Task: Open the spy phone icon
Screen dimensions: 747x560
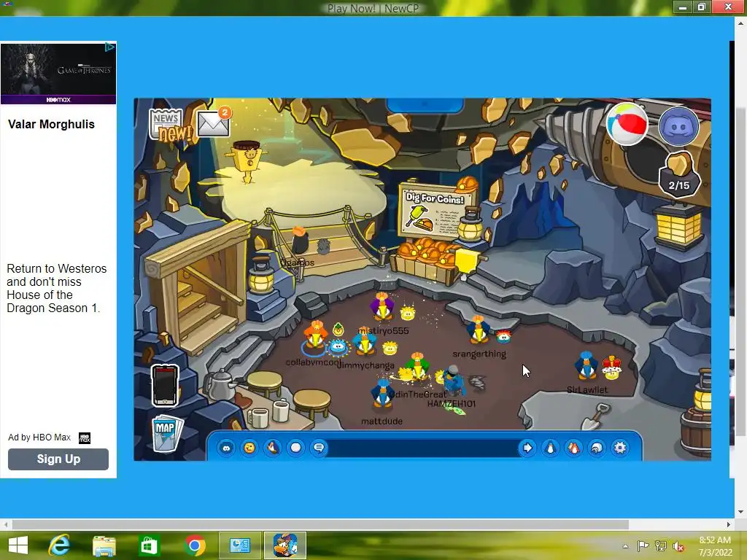Action: (x=165, y=385)
